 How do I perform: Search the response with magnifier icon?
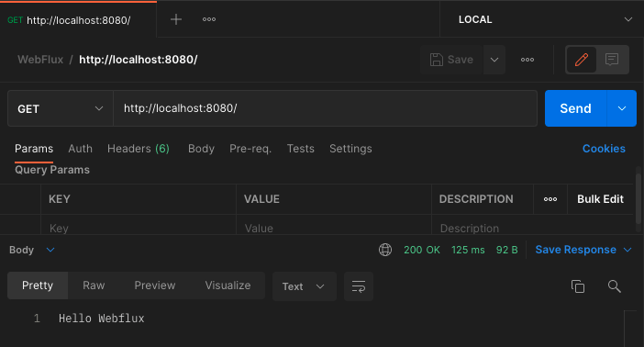pos(615,286)
